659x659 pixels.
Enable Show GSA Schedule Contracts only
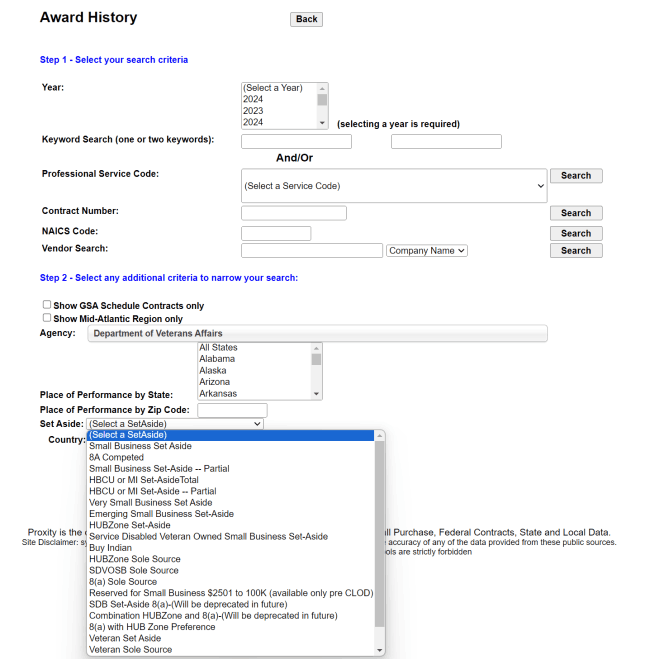47,304
